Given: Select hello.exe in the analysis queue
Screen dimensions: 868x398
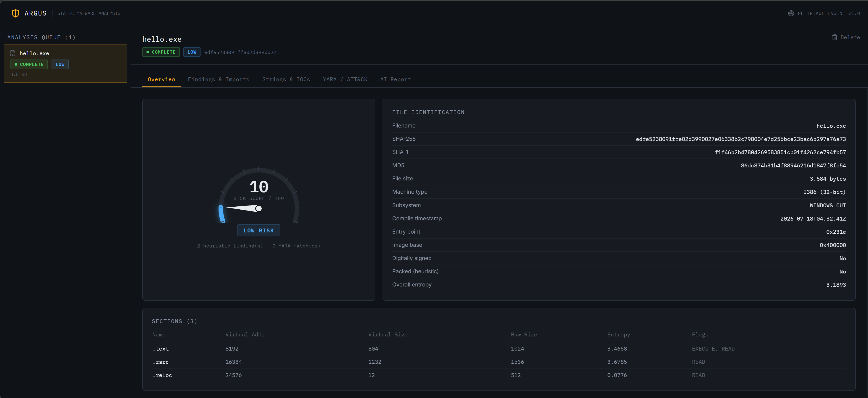Looking at the screenshot, I should (x=65, y=63).
